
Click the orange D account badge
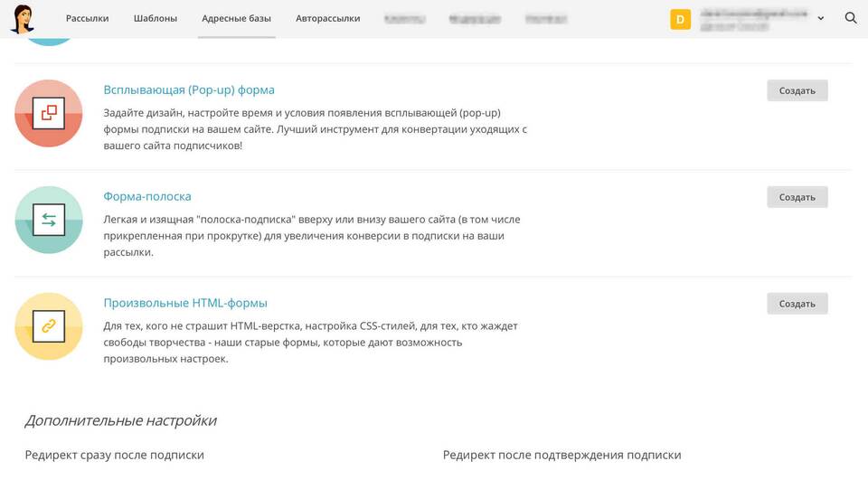coord(680,19)
